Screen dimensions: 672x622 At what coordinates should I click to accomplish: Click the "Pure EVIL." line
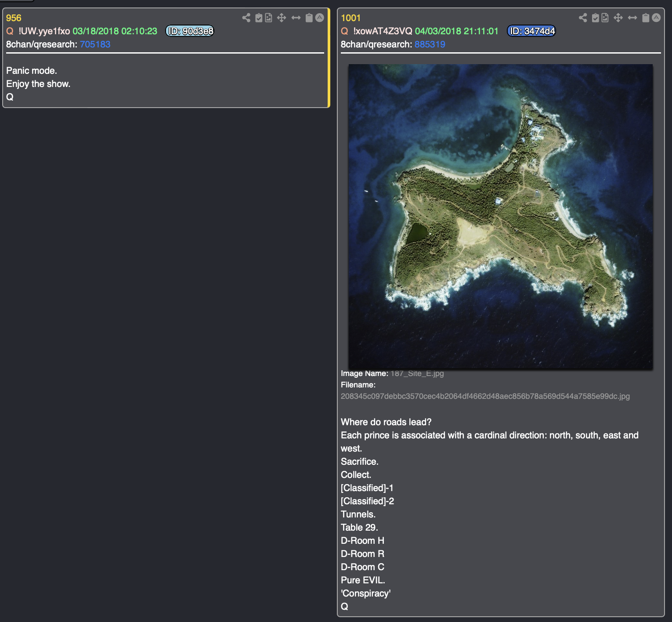pos(363,580)
